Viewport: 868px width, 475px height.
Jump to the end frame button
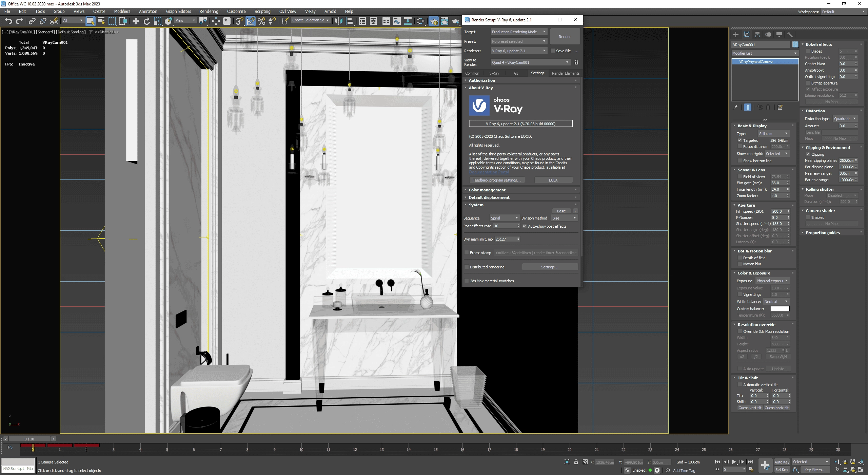click(751, 462)
